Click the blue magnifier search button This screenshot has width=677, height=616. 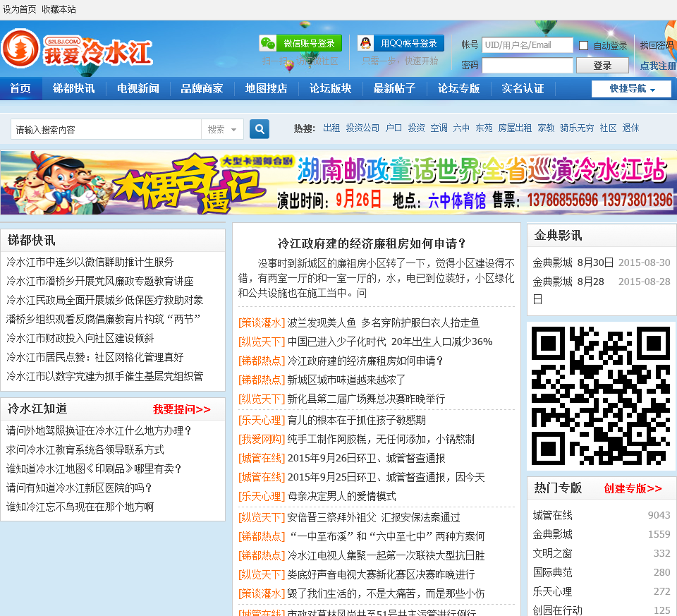point(260,129)
